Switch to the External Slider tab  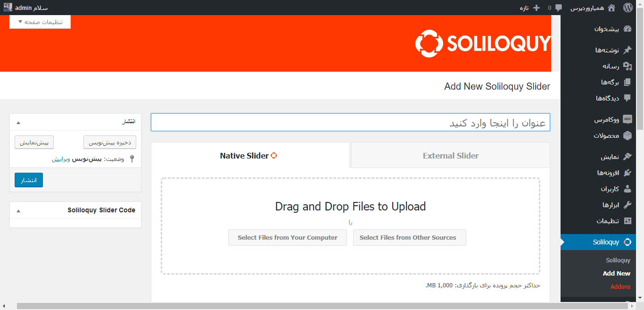click(x=451, y=155)
